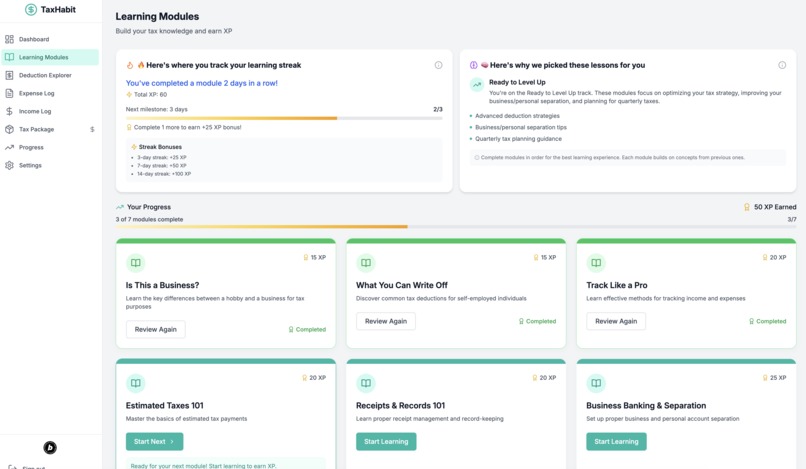Click the modules-complete progress bar
The height and width of the screenshot is (469, 806).
[456, 226]
